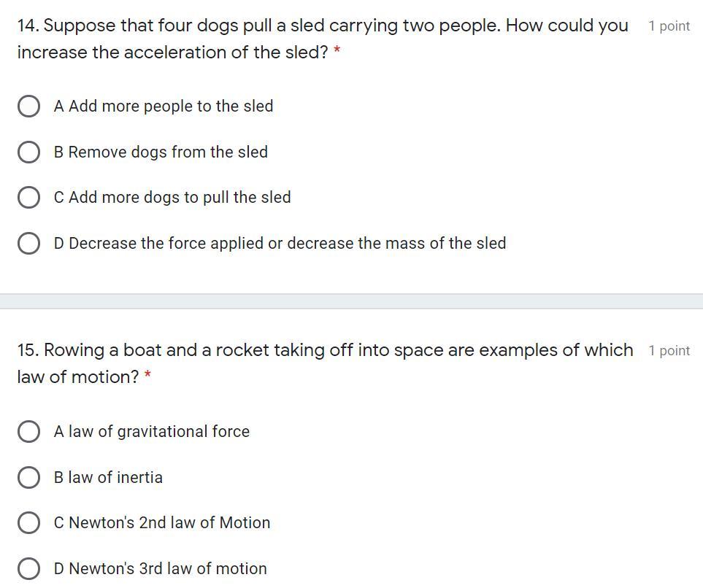This screenshot has height=588, width=703.
Task: Select the 'law of inertia' radio button
Action: (28, 477)
